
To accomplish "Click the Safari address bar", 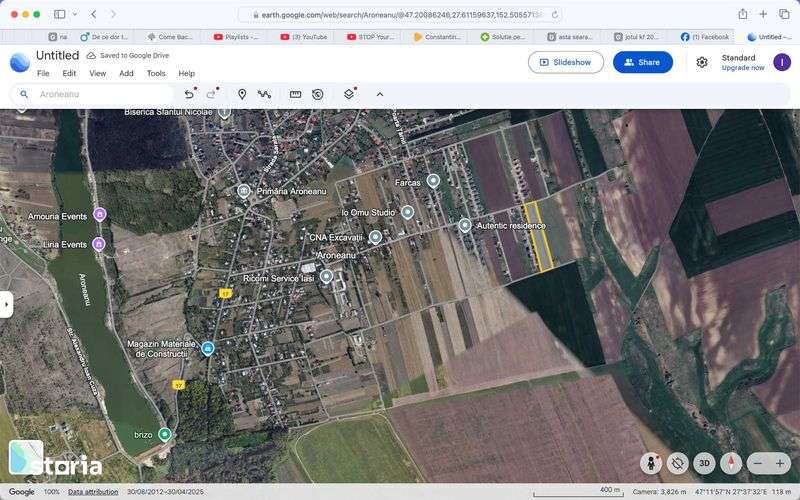I will pos(400,15).
